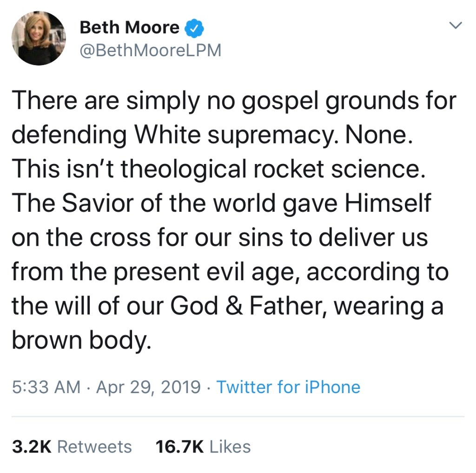Click the Apr 29, 2019 date
Viewport: 476px width, 473px height.
pos(149,387)
